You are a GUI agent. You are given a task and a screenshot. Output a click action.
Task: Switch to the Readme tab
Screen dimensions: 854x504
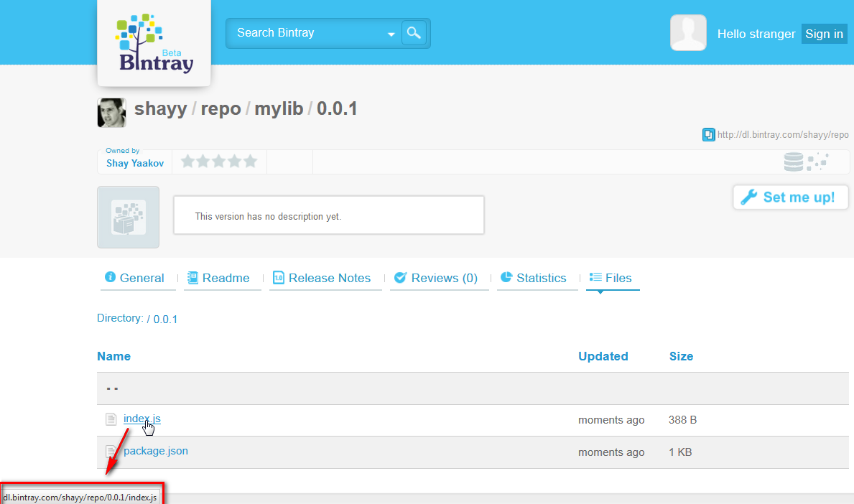[218, 279]
